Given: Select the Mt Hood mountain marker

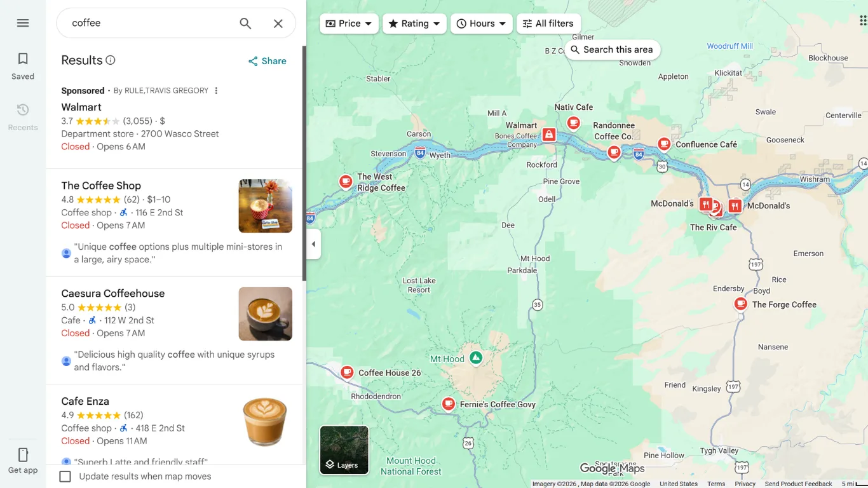Looking at the screenshot, I should [476, 358].
